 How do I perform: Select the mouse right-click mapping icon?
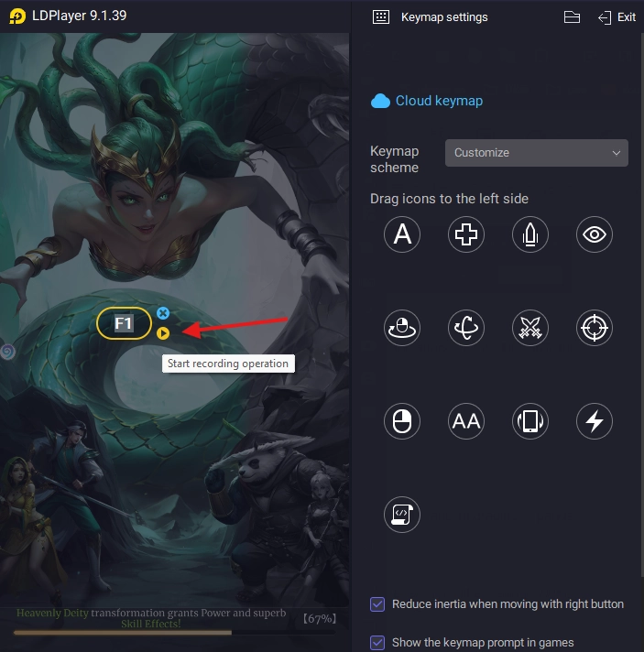pos(402,421)
